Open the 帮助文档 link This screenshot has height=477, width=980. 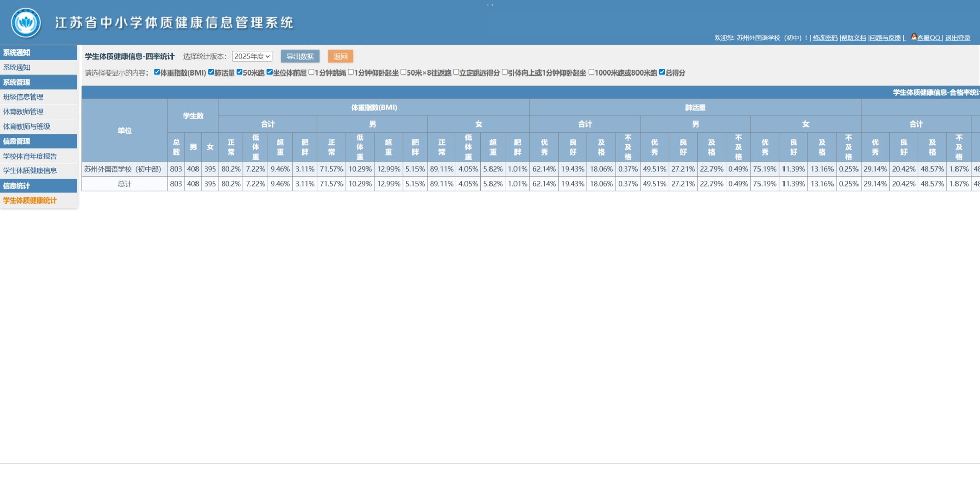point(853,38)
